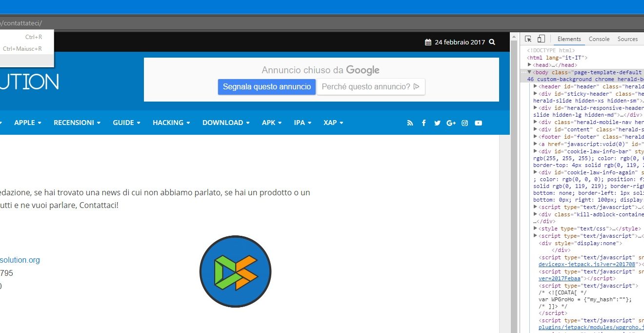The height and width of the screenshot is (333, 644).
Task: Open the plugins/jetpack/modules/wpgroho.js link
Action: (591, 328)
